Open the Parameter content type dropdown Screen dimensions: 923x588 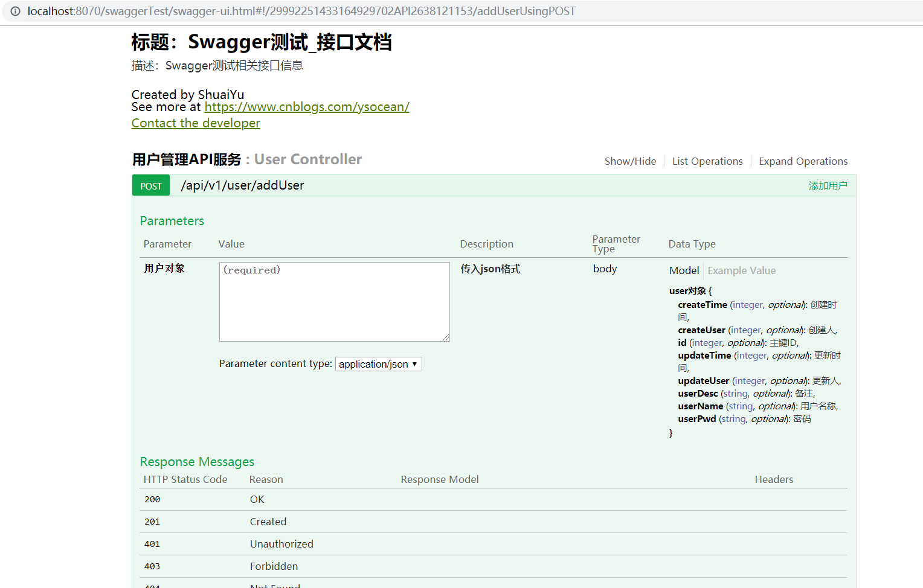pos(378,364)
